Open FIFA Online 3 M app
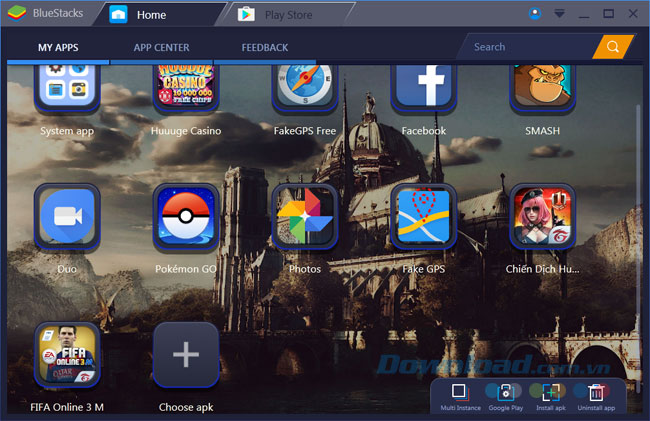The width and height of the screenshot is (650, 421). (x=67, y=355)
